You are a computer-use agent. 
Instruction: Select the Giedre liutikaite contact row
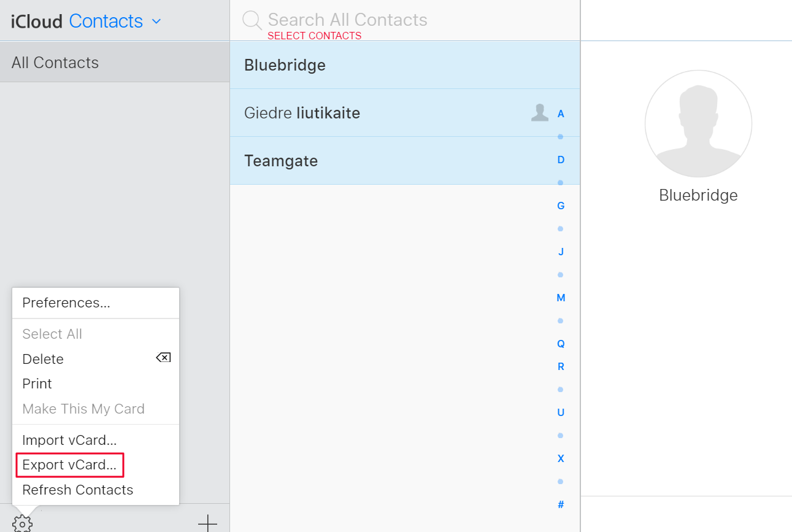pos(405,113)
